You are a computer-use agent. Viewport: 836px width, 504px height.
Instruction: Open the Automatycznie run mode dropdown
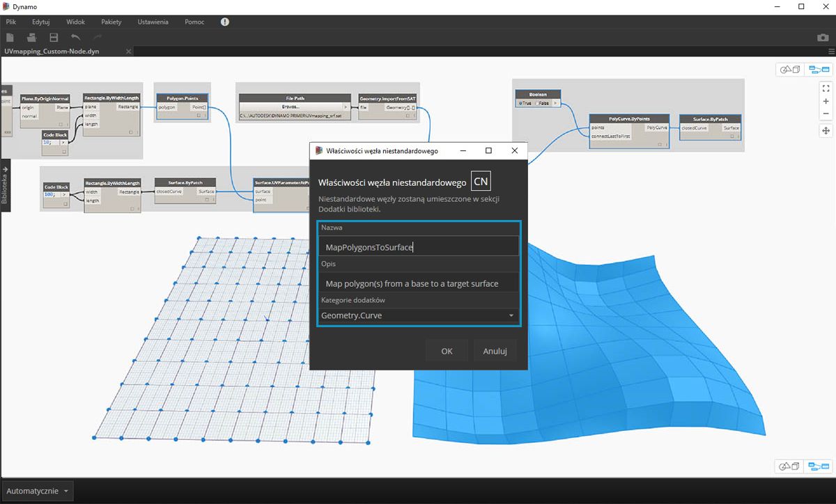(37, 491)
